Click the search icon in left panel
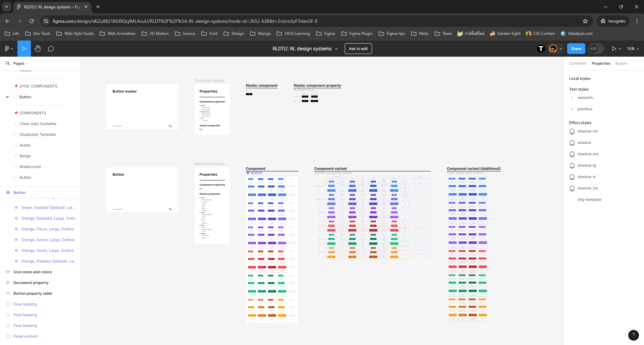The height and width of the screenshot is (345, 644). coord(8,63)
